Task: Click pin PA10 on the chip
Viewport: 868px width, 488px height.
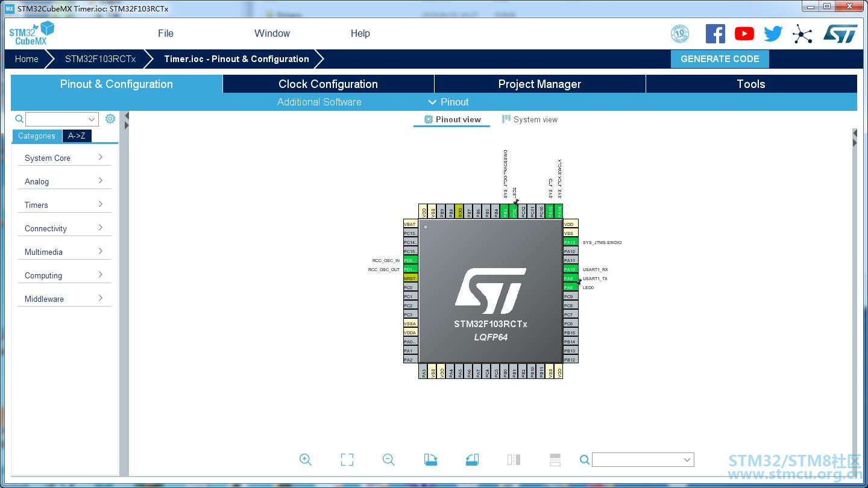Action: click(570, 269)
